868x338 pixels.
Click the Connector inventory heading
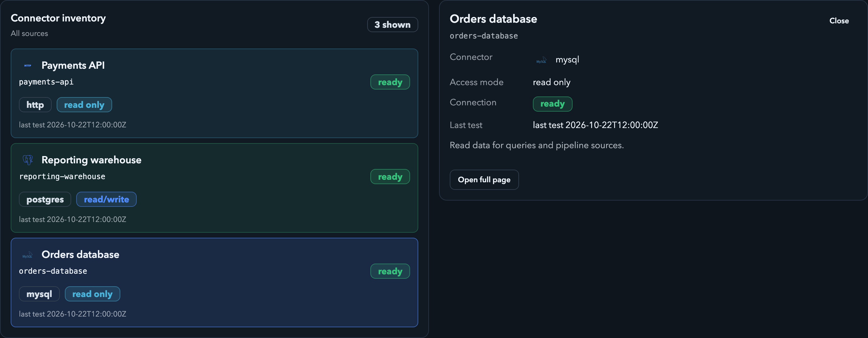58,18
